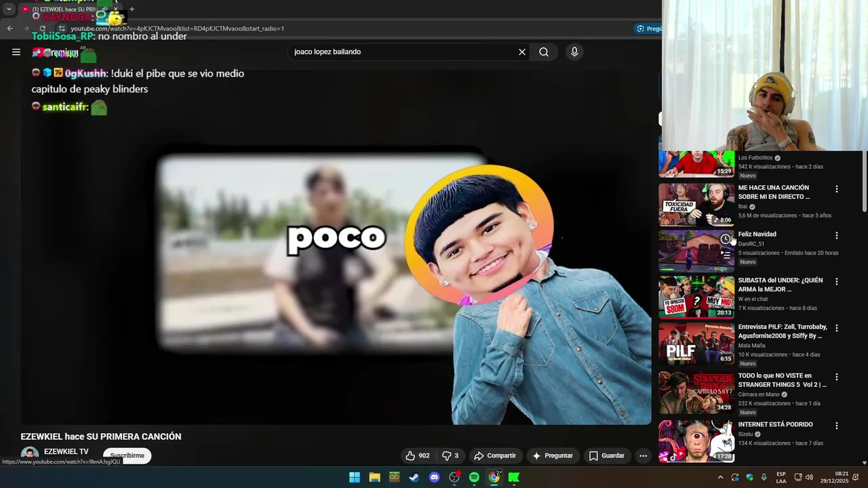Save the video with Guardar

point(606,455)
